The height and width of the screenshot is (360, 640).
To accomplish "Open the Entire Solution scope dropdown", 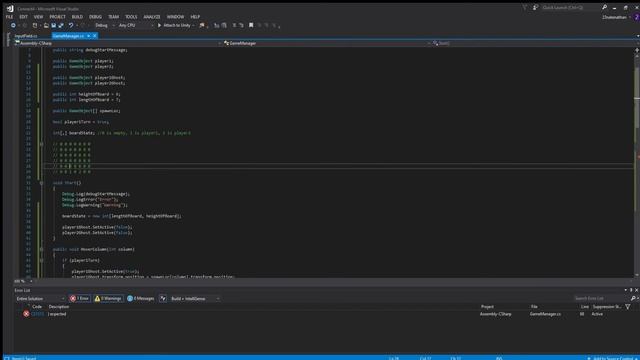I will pos(40,299).
